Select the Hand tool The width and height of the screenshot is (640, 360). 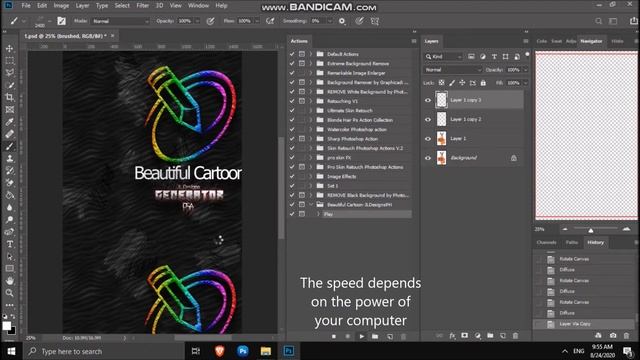(9, 281)
